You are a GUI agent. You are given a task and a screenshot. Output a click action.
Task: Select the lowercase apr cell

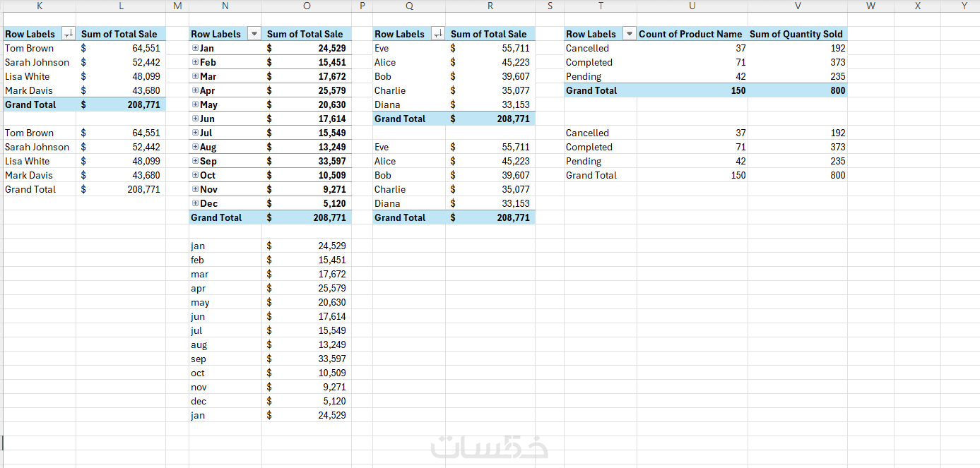[x=225, y=288]
